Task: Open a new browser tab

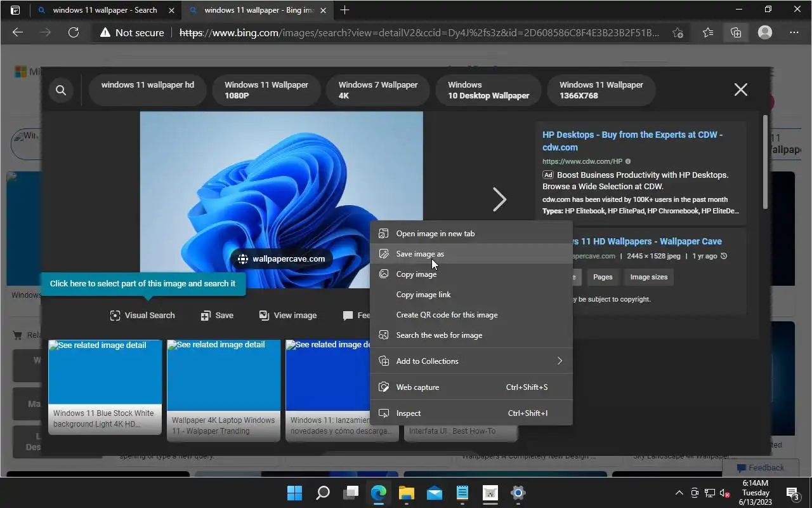Action: click(344, 10)
